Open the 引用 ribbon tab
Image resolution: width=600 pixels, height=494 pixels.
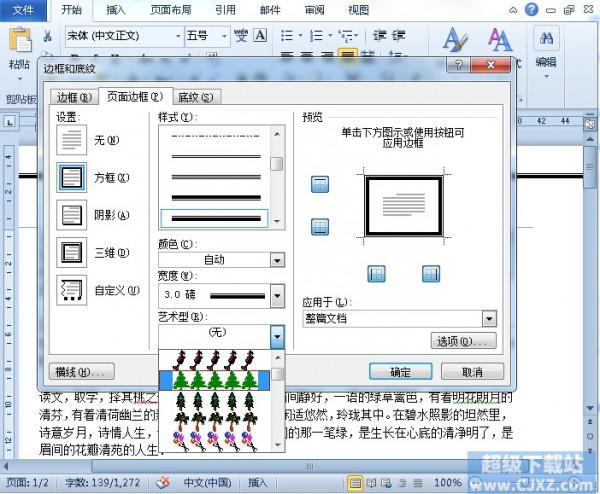225,10
